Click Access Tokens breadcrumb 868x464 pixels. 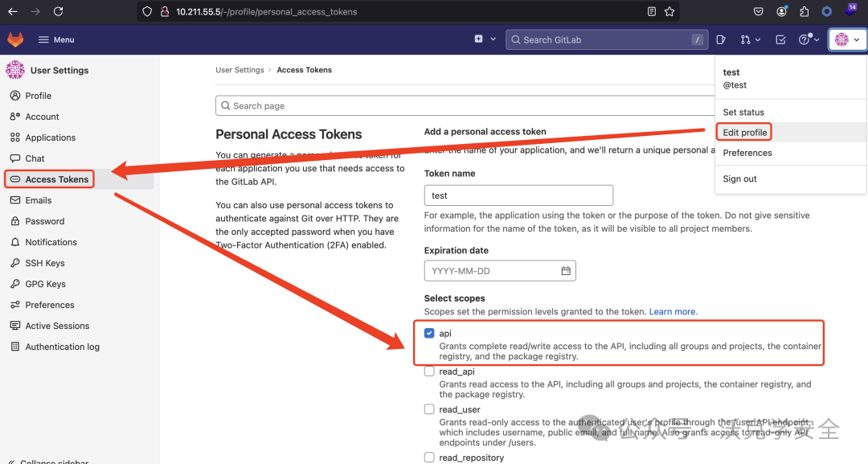coord(304,70)
